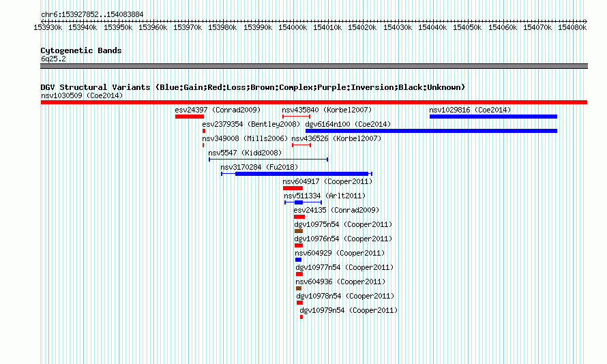The width and height of the screenshot is (607, 364).
Task: Click the nsv1030509 (Coe2014) red loss bar
Action: point(314,102)
